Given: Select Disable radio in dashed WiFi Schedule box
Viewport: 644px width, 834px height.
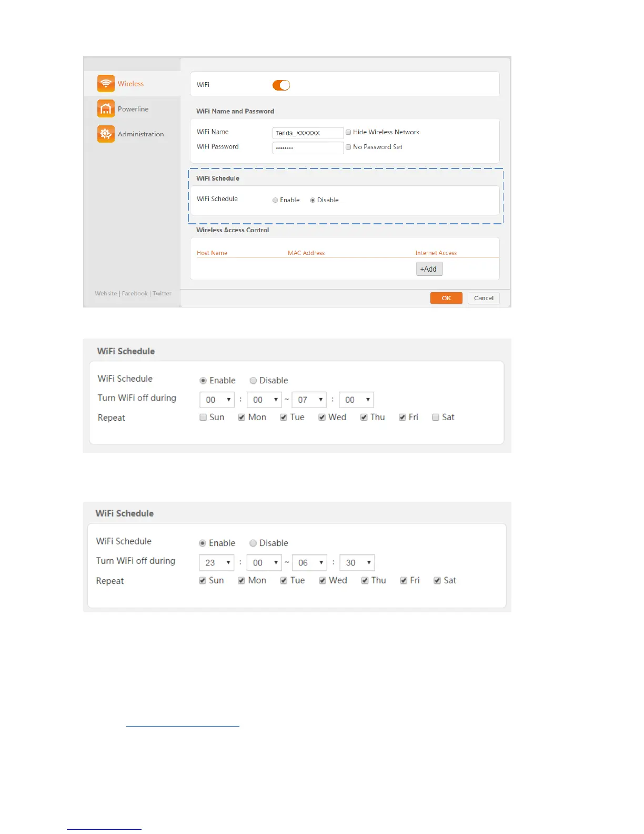Looking at the screenshot, I should tap(313, 200).
